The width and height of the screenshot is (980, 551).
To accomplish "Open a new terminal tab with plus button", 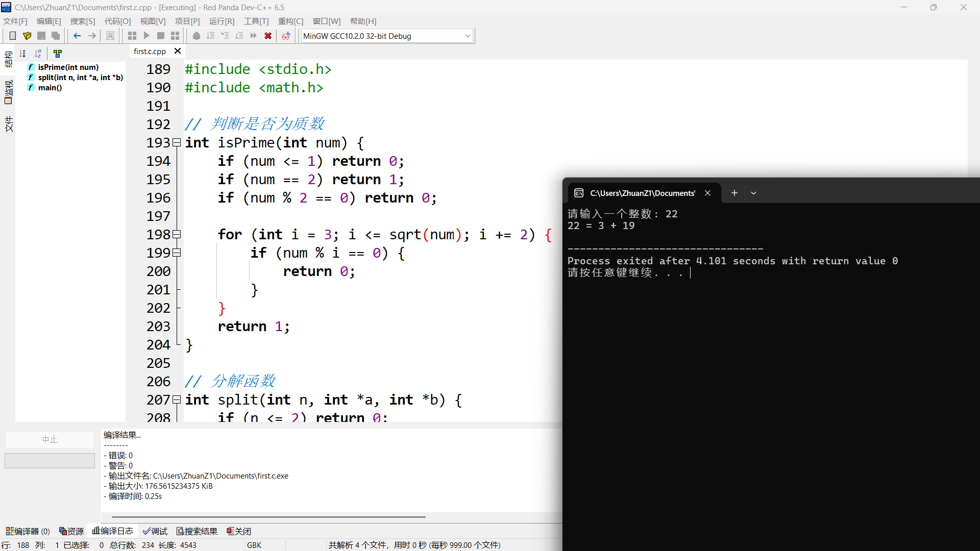I will 734,193.
